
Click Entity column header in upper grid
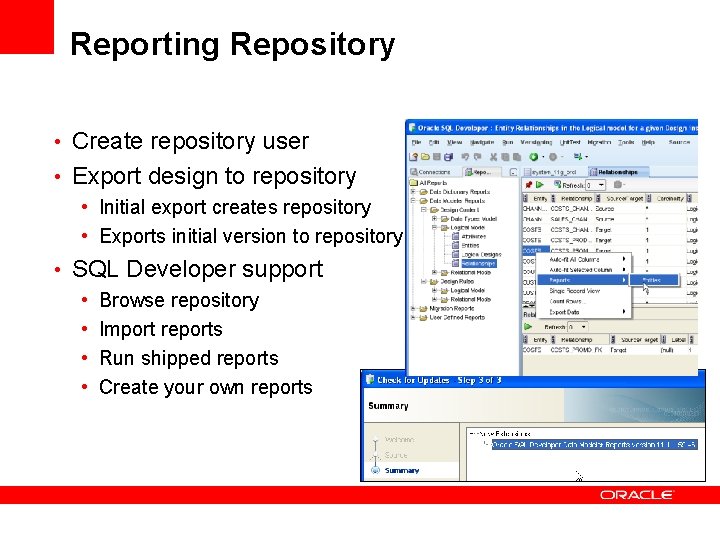click(540, 198)
